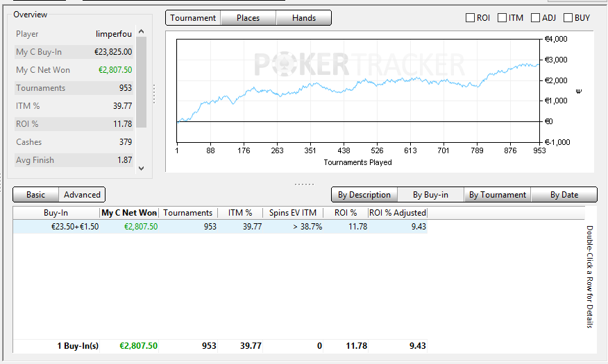This screenshot has height=364, width=608.
Task: Click the ITM % overview row
Action: click(x=74, y=106)
